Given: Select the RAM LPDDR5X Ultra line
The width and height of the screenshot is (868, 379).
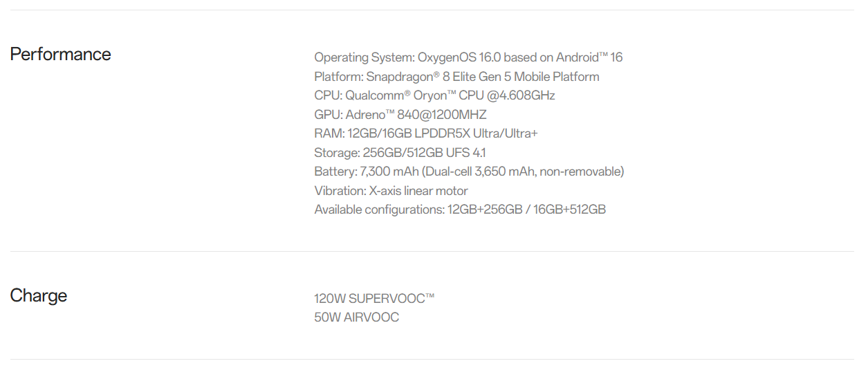Looking at the screenshot, I should 425,133.
